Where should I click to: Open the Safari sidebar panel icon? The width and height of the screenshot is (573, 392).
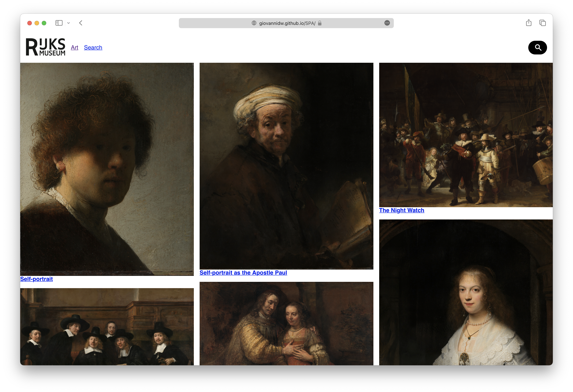coord(59,23)
